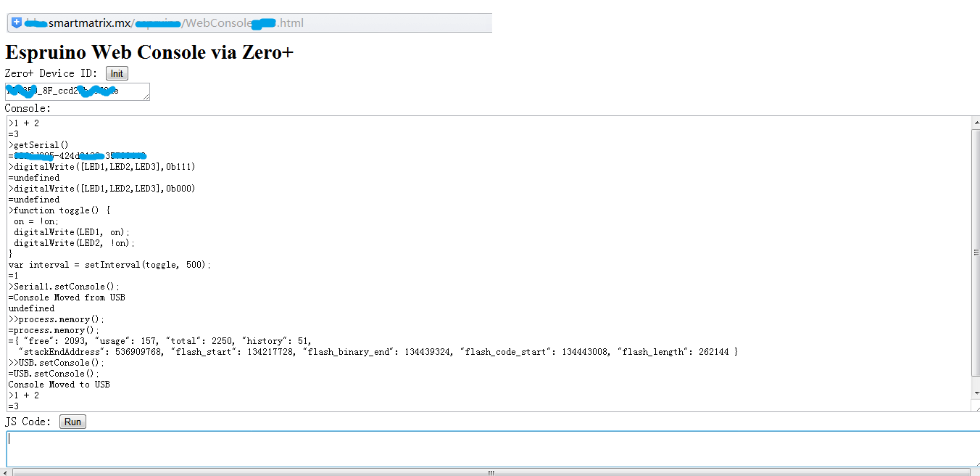Click the "digitalWrite(LED2, !on);" line
Screen dimensions: 980x476
[x=75, y=243]
